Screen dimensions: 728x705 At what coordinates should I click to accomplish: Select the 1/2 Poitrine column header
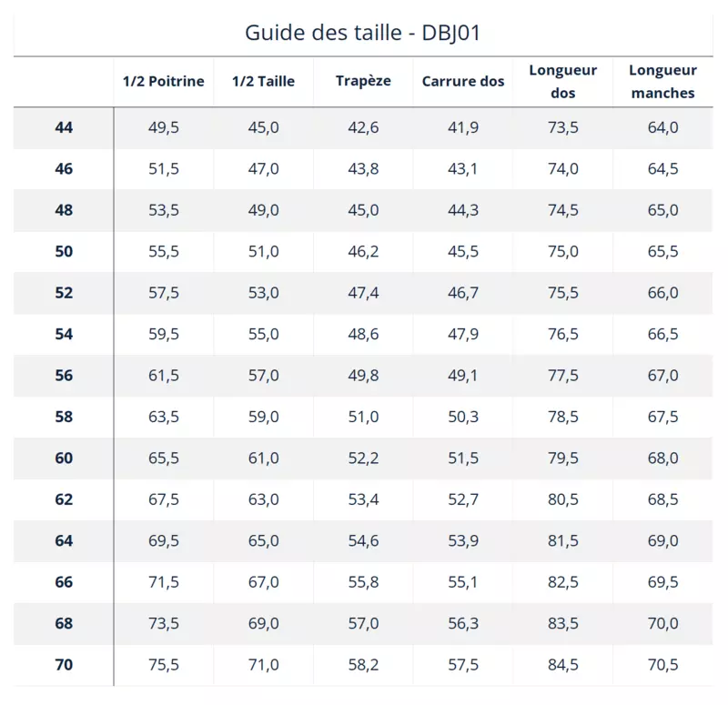[164, 81]
